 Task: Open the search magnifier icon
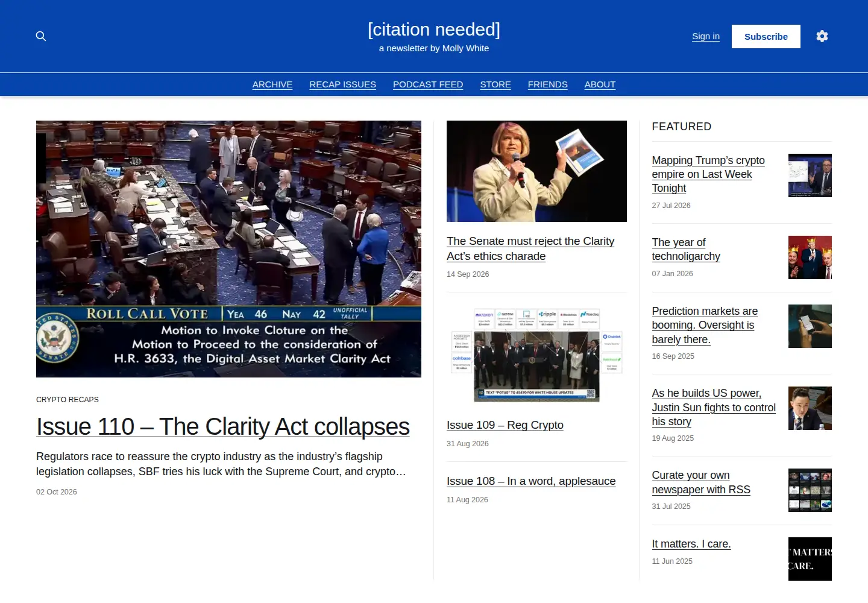(x=41, y=36)
